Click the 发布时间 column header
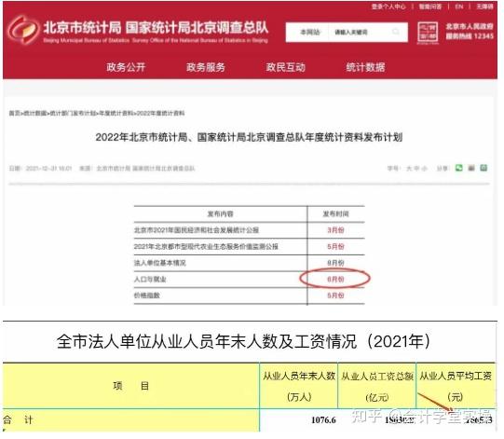504x439 pixels. [x=335, y=213]
